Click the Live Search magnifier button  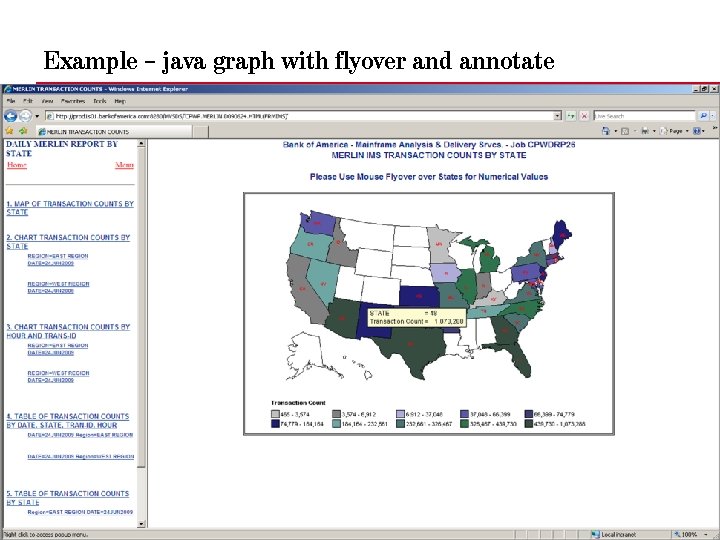pos(703,116)
